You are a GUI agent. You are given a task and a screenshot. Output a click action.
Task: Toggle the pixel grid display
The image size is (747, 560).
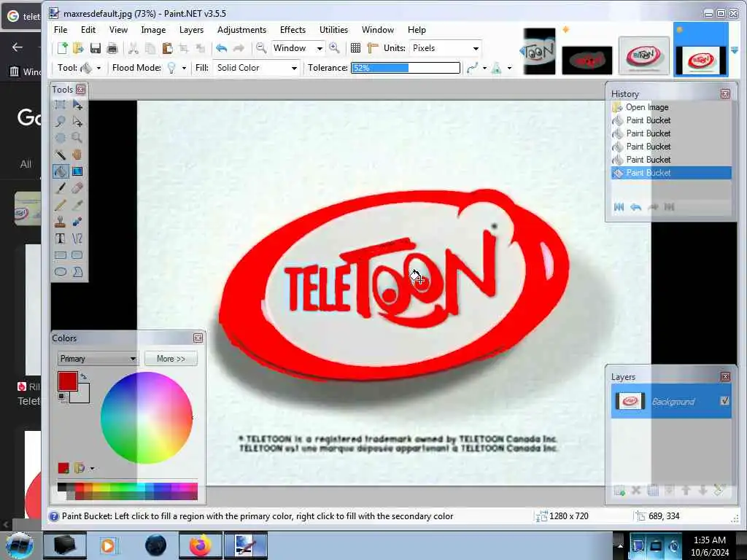[x=355, y=48]
